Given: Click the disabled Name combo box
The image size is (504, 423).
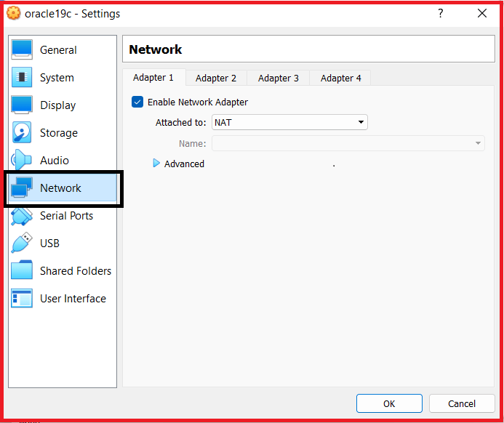Looking at the screenshot, I should [348, 143].
